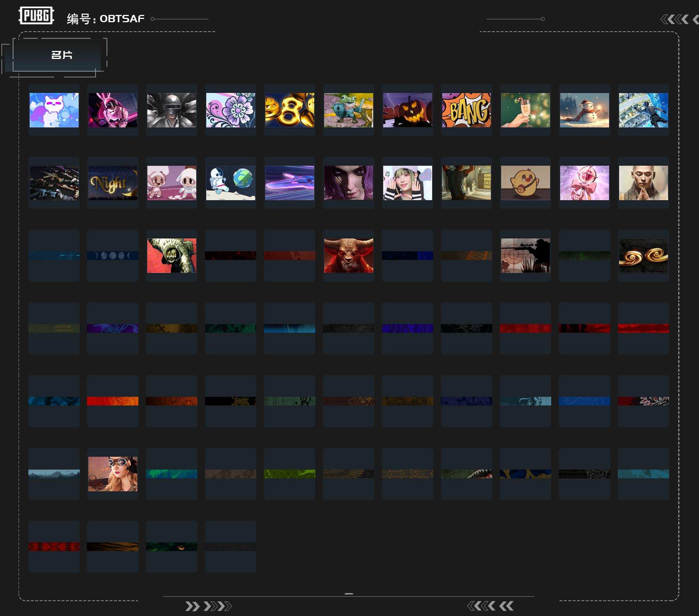Choose the pink cartoon rabbits nameplate
Viewport: 699px width, 616px height.
[x=172, y=183]
